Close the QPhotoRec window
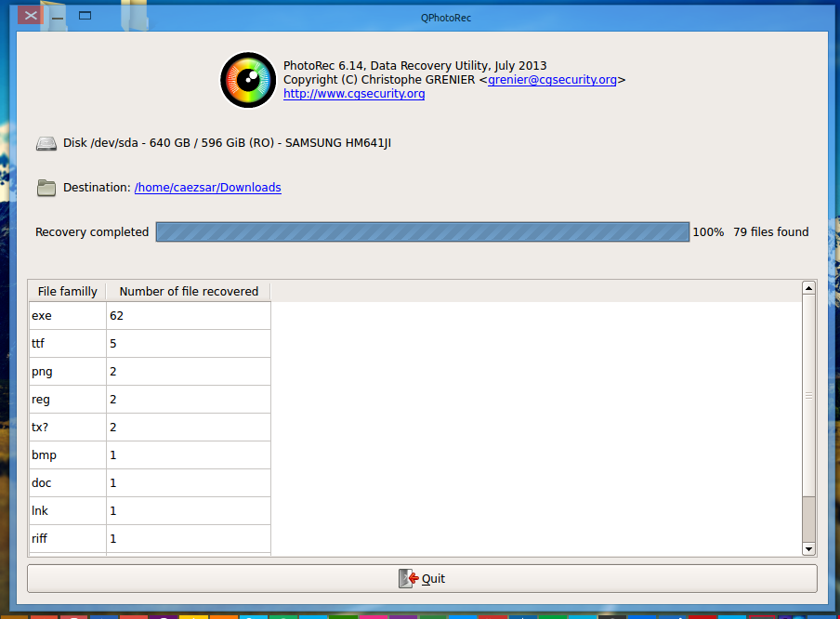This screenshot has height=619, width=840. pyautogui.click(x=31, y=15)
